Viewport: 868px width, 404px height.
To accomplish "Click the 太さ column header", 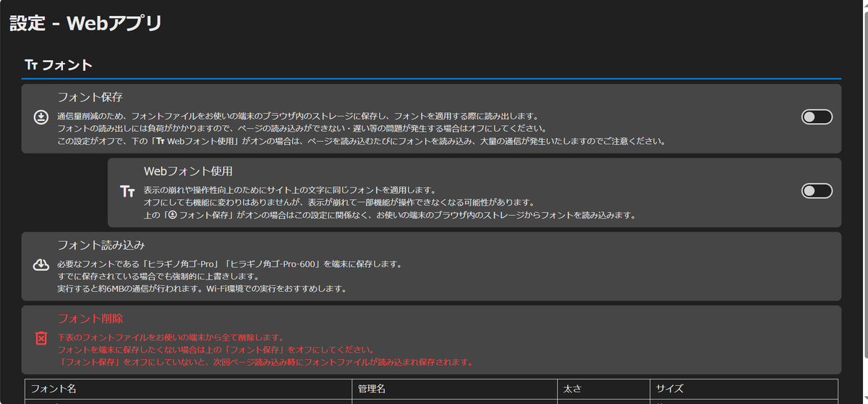I will (603, 389).
